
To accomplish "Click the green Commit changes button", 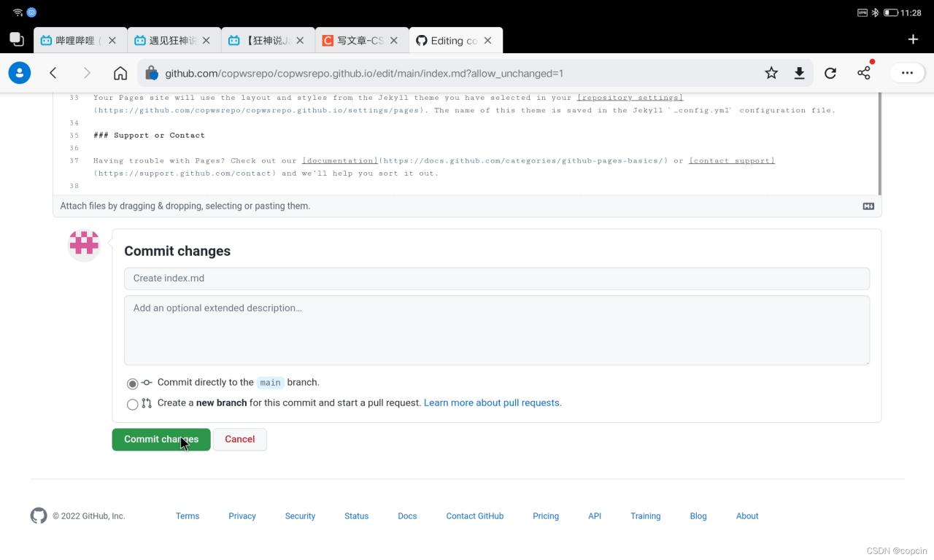I will [161, 439].
